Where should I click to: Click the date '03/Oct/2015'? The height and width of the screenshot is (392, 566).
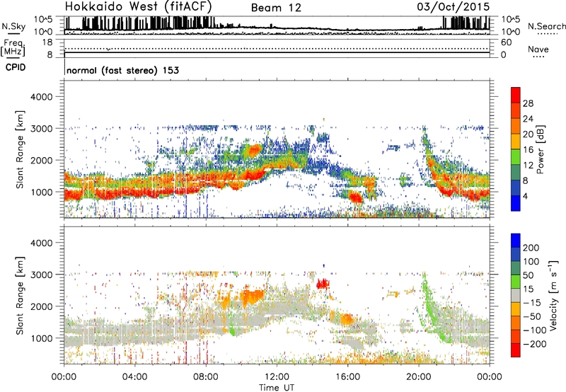(x=454, y=7)
